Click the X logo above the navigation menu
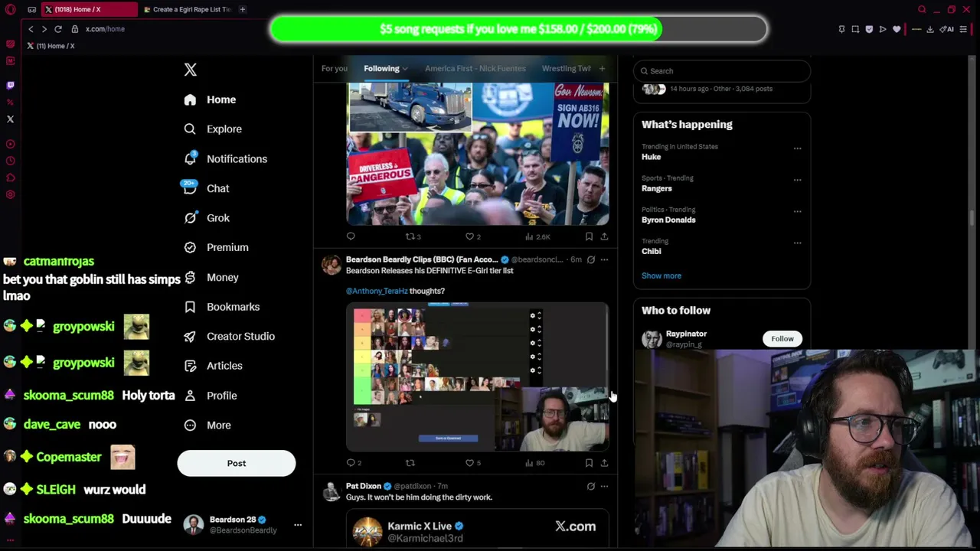This screenshot has width=980, height=551. click(x=191, y=70)
